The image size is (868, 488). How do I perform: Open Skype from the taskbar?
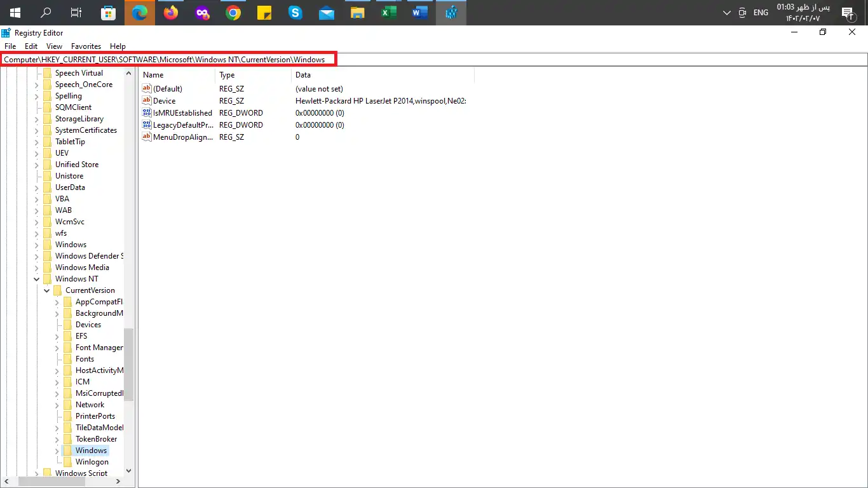pos(295,13)
